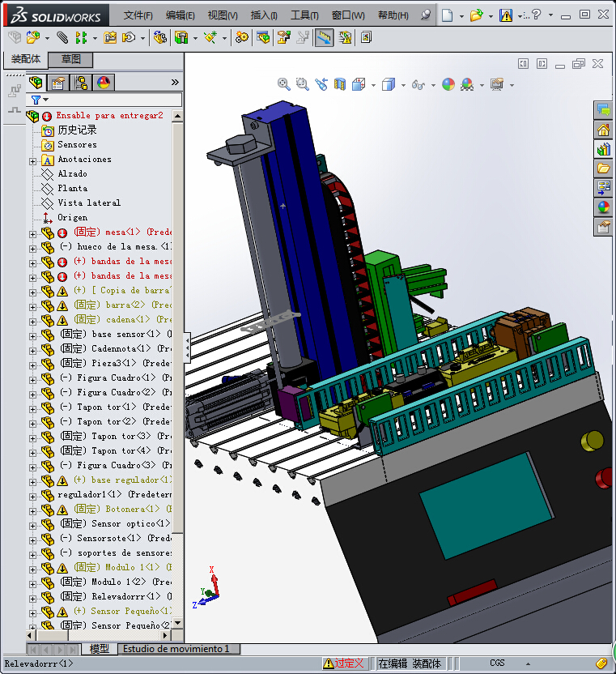Toggle the last icon on the assembly toolbar
The image size is (616, 674).
click(x=366, y=38)
